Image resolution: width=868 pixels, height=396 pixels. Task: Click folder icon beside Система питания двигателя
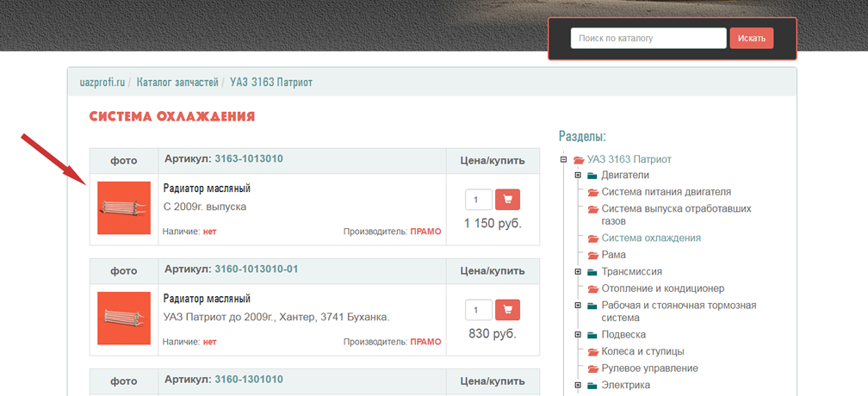(x=592, y=193)
